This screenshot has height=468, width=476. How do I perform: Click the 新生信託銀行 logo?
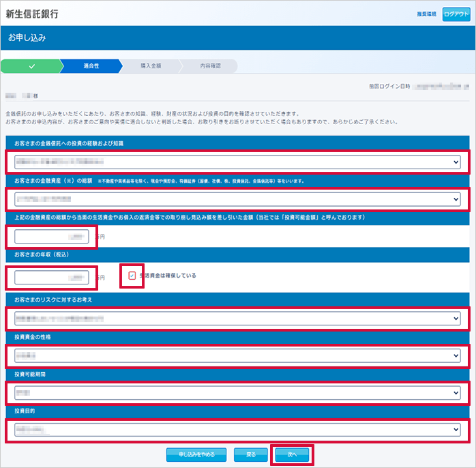[x=32, y=14]
